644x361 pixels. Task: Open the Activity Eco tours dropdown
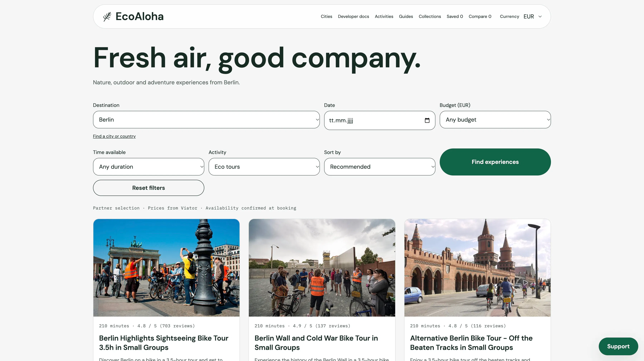[264, 167]
